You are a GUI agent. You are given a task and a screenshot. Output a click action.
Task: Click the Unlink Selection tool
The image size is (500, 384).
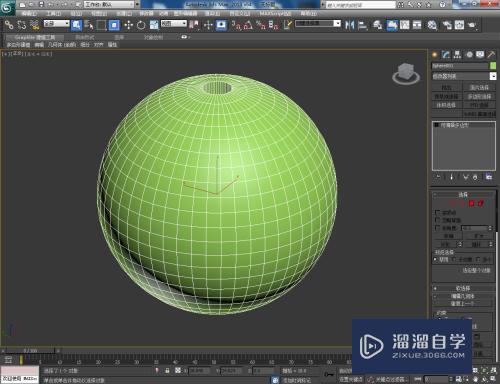22,25
